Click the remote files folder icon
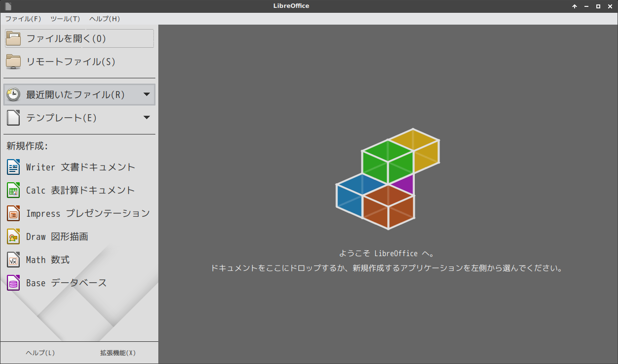Screen dimensions: 618x364 (13, 62)
